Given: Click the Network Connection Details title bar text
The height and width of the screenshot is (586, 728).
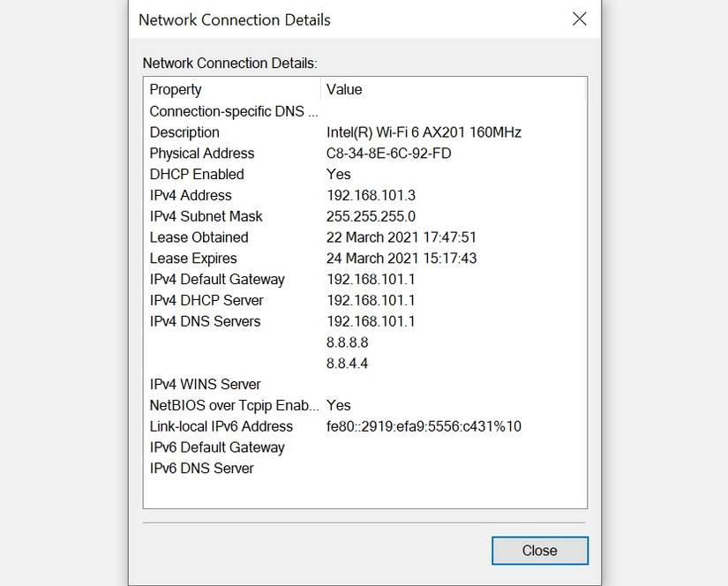Looking at the screenshot, I should 235,20.
